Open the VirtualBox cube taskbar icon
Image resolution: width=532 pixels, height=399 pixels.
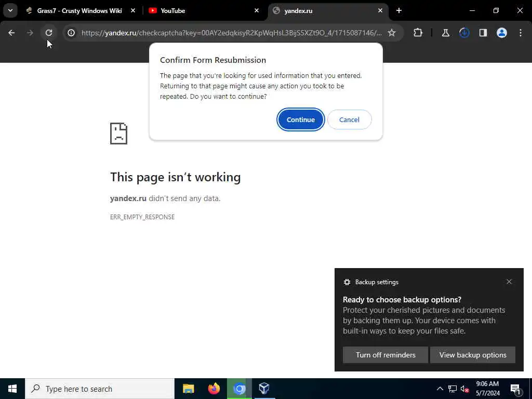pos(264,389)
